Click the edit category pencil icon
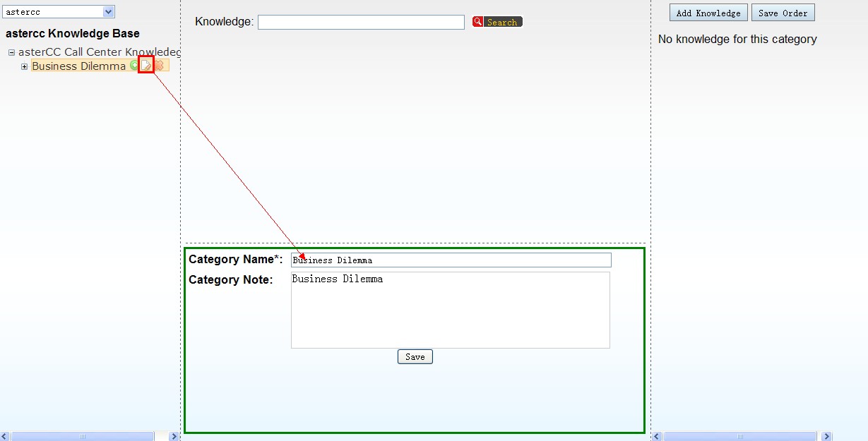The height and width of the screenshot is (441, 868). 146,66
